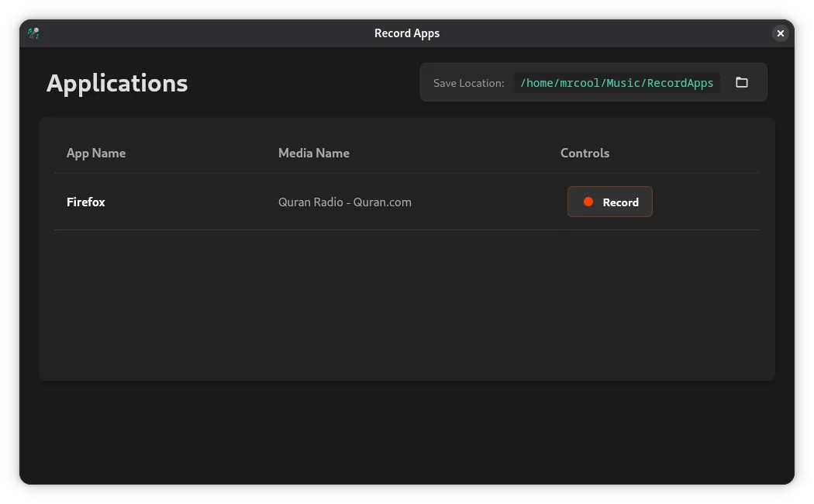The width and height of the screenshot is (814, 504).
Task: Click the 'Media Name' column header
Action: [313, 153]
